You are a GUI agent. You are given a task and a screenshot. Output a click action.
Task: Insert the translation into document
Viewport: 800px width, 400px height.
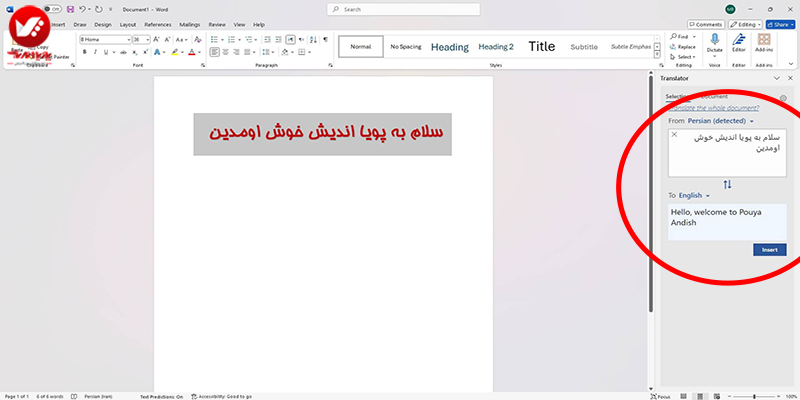pyautogui.click(x=769, y=250)
